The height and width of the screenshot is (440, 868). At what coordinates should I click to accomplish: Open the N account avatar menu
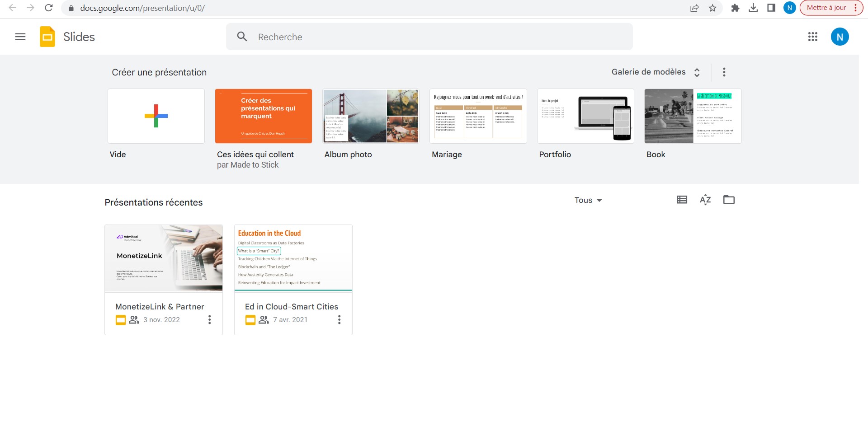tap(840, 37)
